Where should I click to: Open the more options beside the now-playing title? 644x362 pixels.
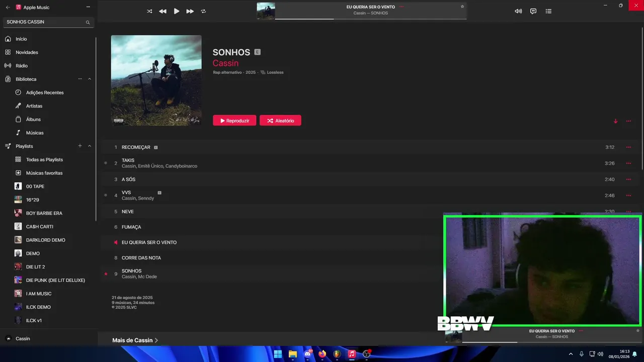pos(401,7)
